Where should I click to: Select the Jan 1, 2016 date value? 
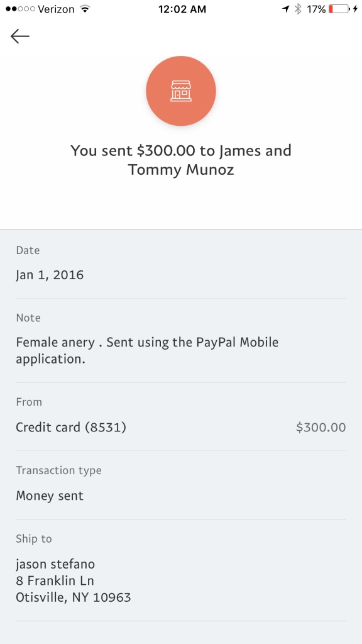coord(50,275)
